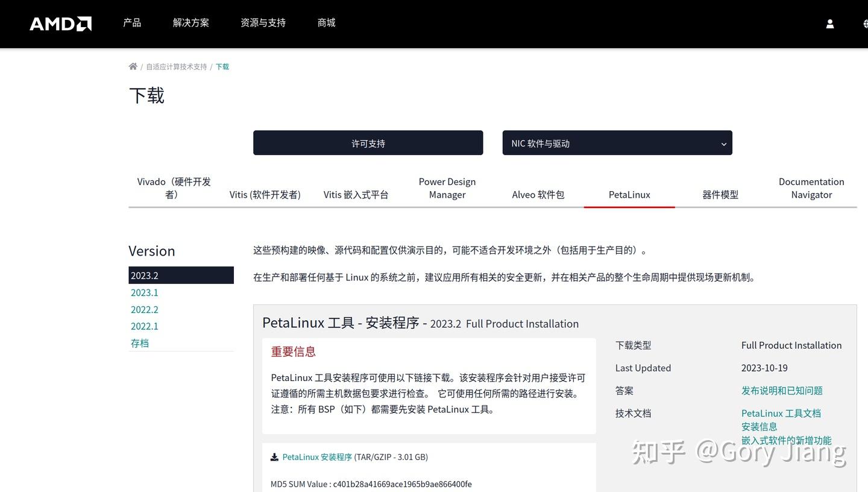Click the download icon beside PetaLinux 安装程序

point(273,456)
